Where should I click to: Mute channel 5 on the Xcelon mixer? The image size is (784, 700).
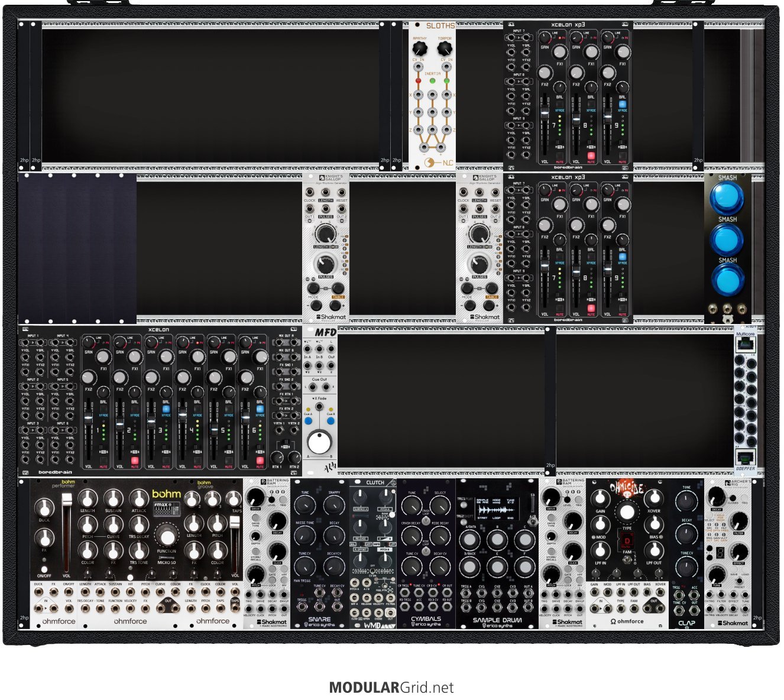point(229,459)
